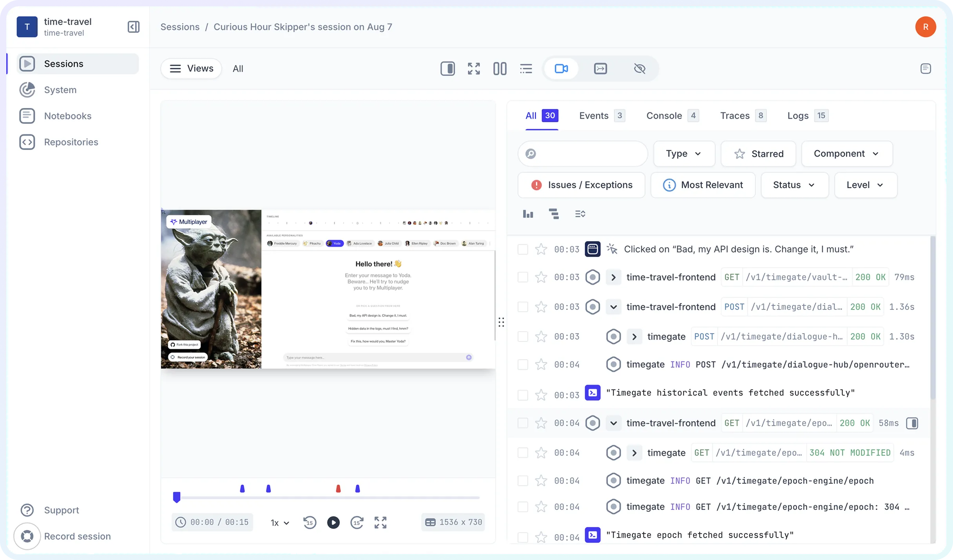
Task: Expand the GET /v1/timegate/vault row
Action: click(x=613, y=277)
